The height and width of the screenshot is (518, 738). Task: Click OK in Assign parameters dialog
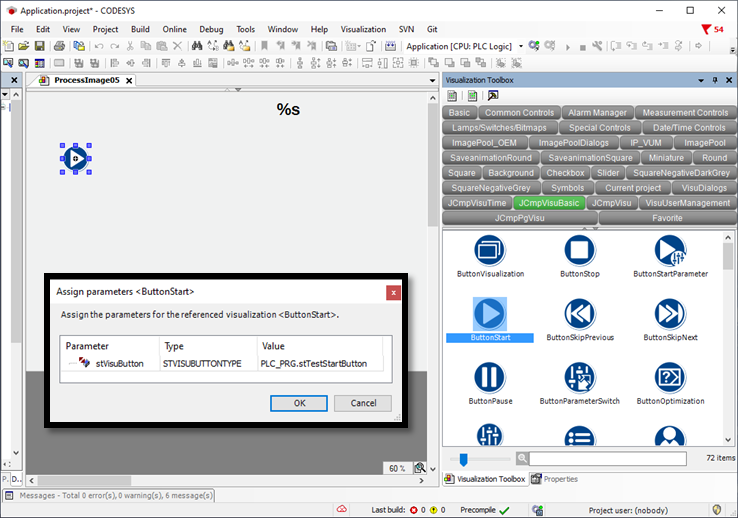click(x=299, y=403)
